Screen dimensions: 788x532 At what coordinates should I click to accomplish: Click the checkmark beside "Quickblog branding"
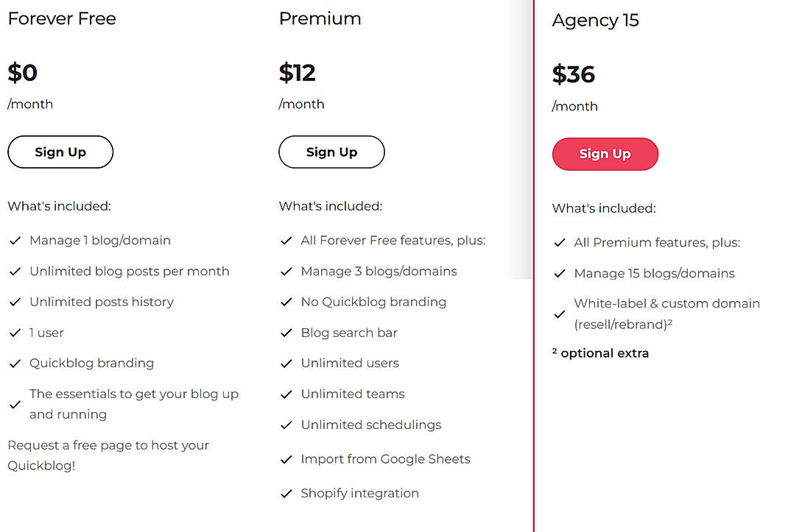[x=15, y=363]
